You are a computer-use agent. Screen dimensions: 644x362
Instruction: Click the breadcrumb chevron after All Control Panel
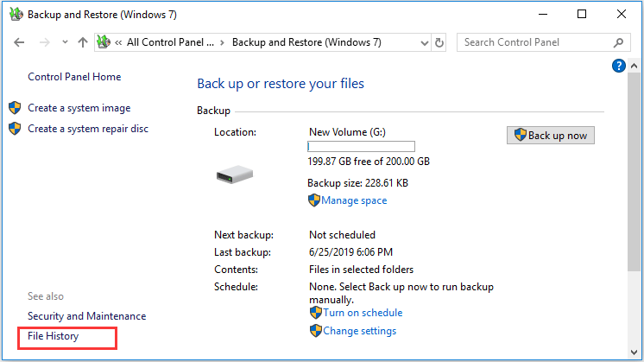222,42
